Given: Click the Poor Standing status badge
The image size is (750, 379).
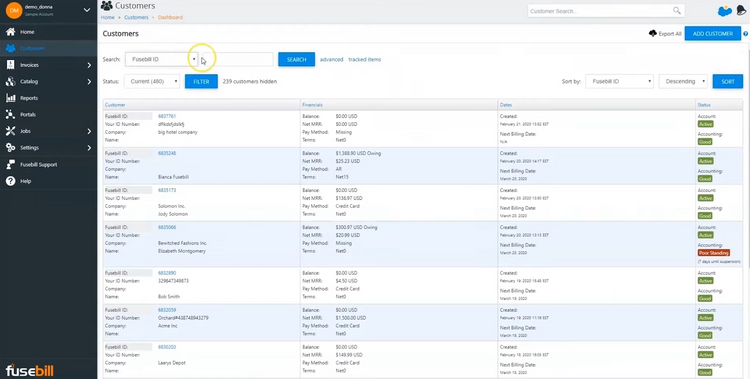Looking at the screenshot, I should 714,253.
